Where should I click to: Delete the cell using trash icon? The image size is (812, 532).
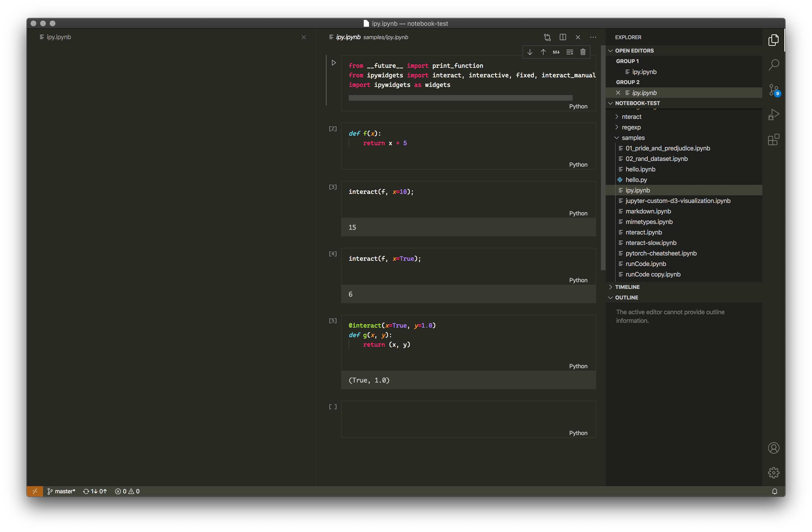pos(583,52)
